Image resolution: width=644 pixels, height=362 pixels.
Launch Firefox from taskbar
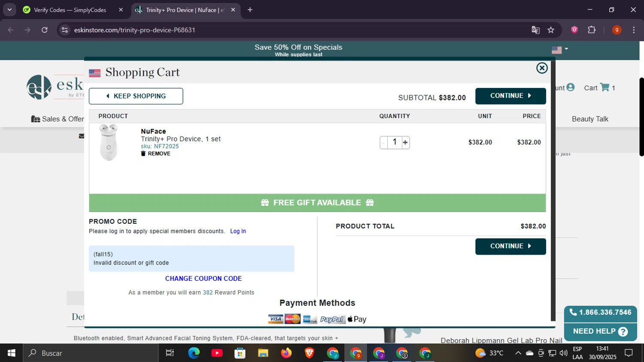pos(286,353)
